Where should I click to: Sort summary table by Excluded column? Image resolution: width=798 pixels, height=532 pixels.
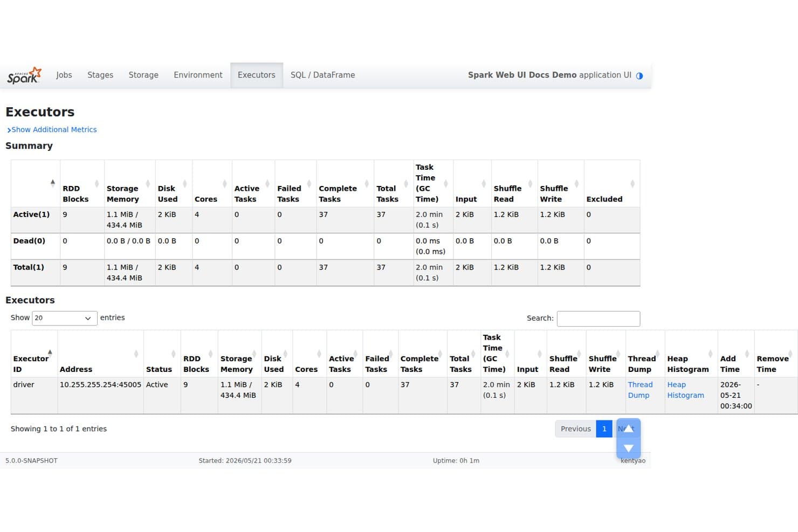[612, 183]
